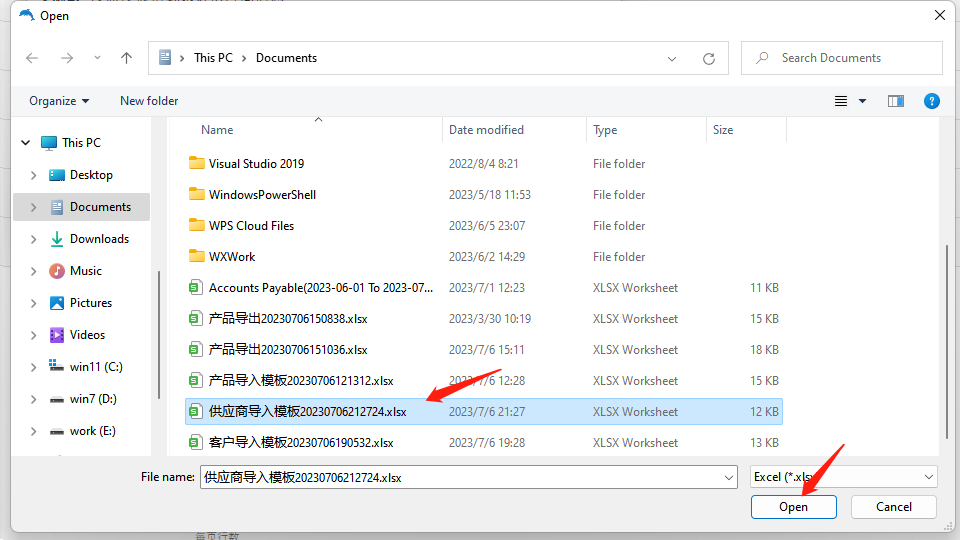Image resolution: width=960 pixels, height=540 pixels.
Task: Refresh the Documents folder view
Action: 709,58
